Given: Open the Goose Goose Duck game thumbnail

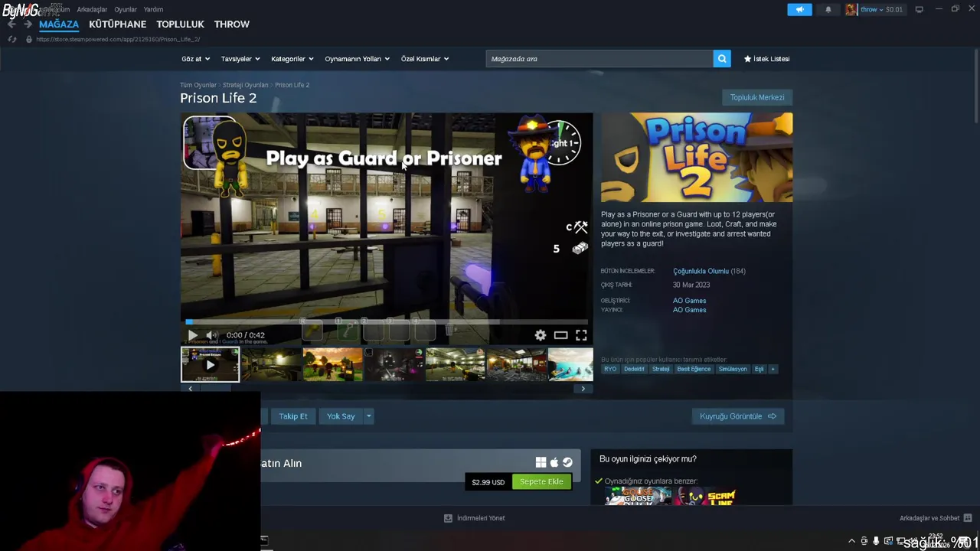Looking at the screenshot, I should [637, 497].
